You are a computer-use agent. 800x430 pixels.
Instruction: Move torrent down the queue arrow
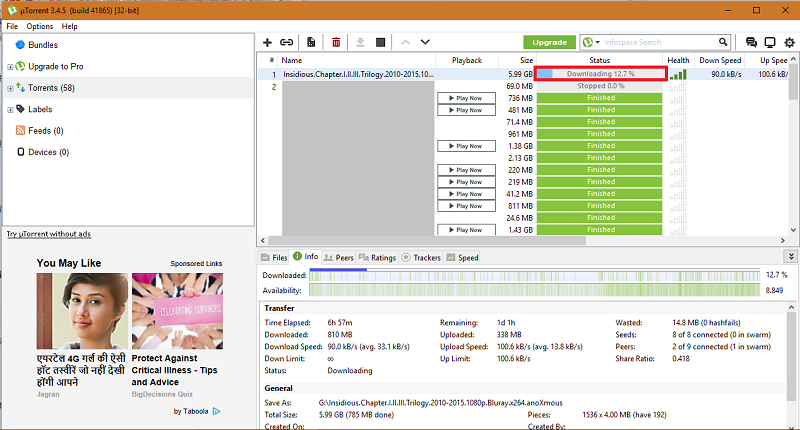(x=425, y=42)
